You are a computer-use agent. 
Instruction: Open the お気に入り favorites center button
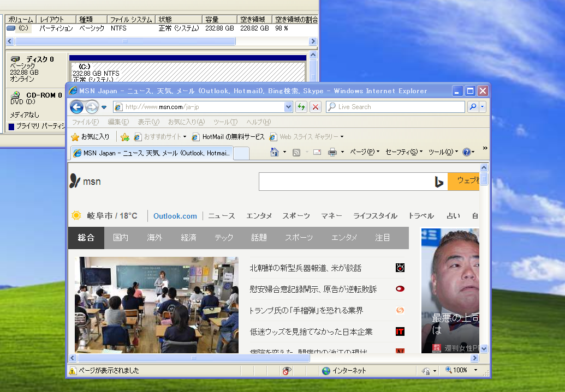pos(90,137)
